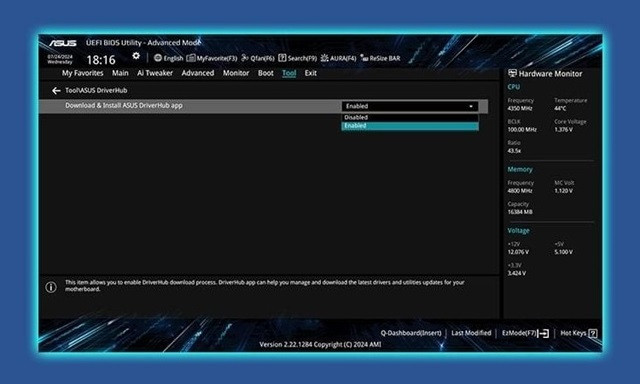Open the Advanced tab
Screen dimensions: 640x384
click(198, 73)
